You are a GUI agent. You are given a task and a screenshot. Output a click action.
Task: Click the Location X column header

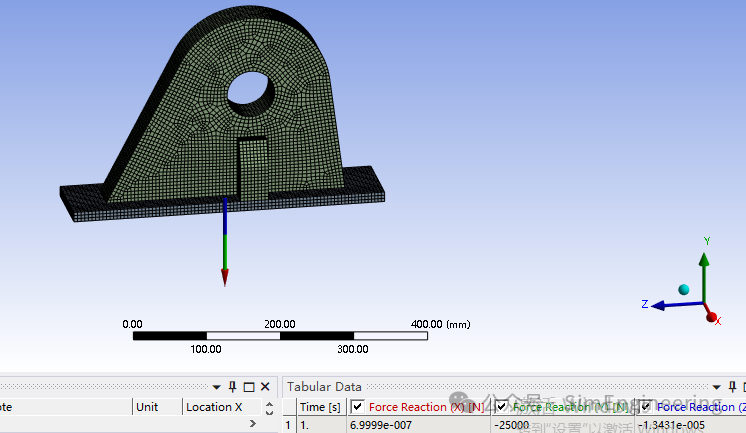pos(222,407)
